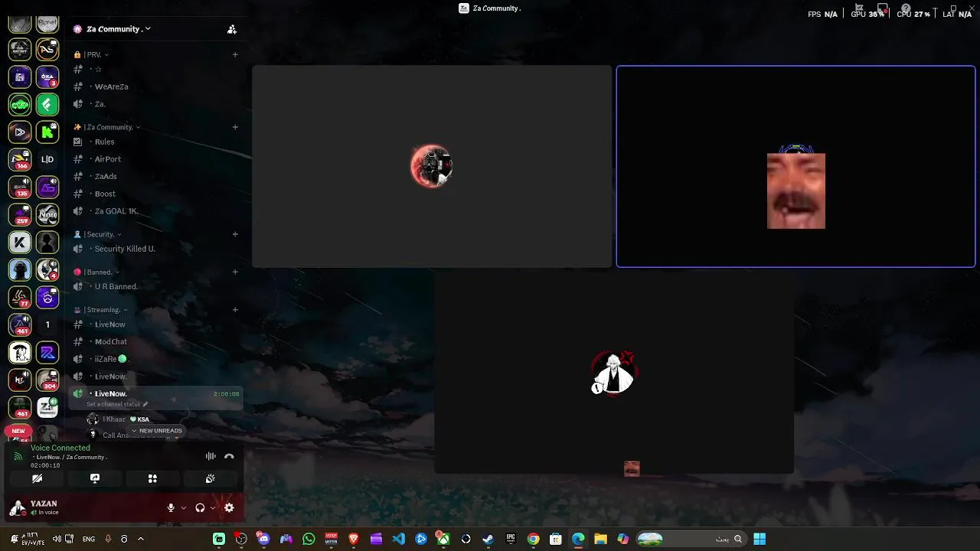Open server with 259 unread badge
This screenshot has width=980, height=551.
point(20,214)
